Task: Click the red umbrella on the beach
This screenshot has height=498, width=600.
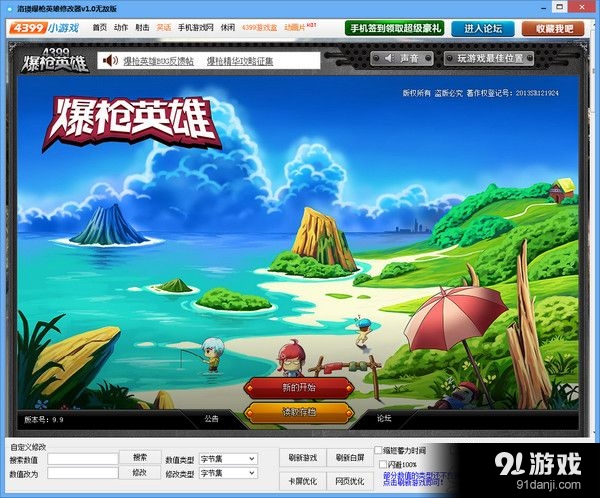Action: coord(456,317)
